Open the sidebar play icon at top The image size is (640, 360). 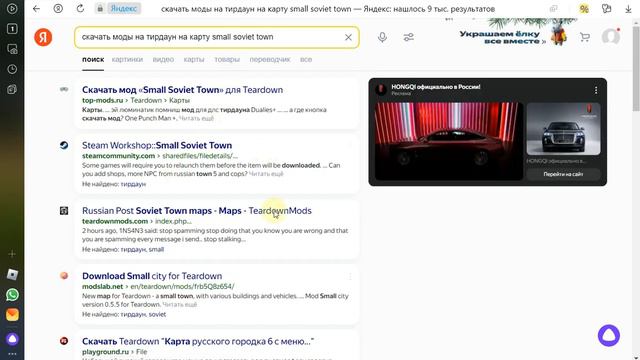(12, 9)
